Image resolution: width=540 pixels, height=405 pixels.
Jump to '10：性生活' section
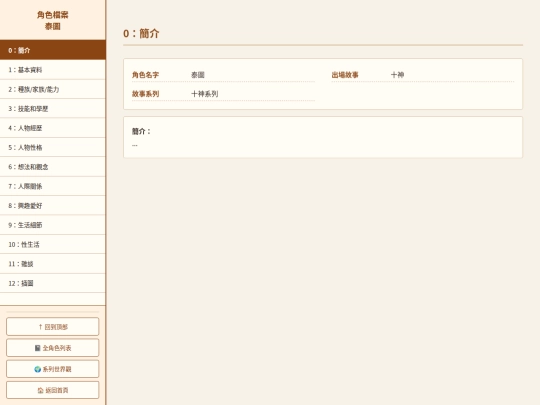click(x=53, y=245)
